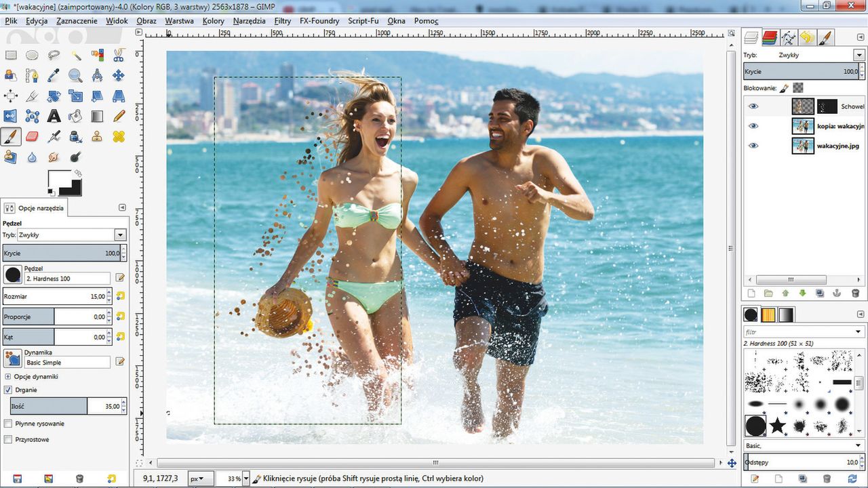Select the Airbrush tool
Screen dimensions: 868x488
54,137
